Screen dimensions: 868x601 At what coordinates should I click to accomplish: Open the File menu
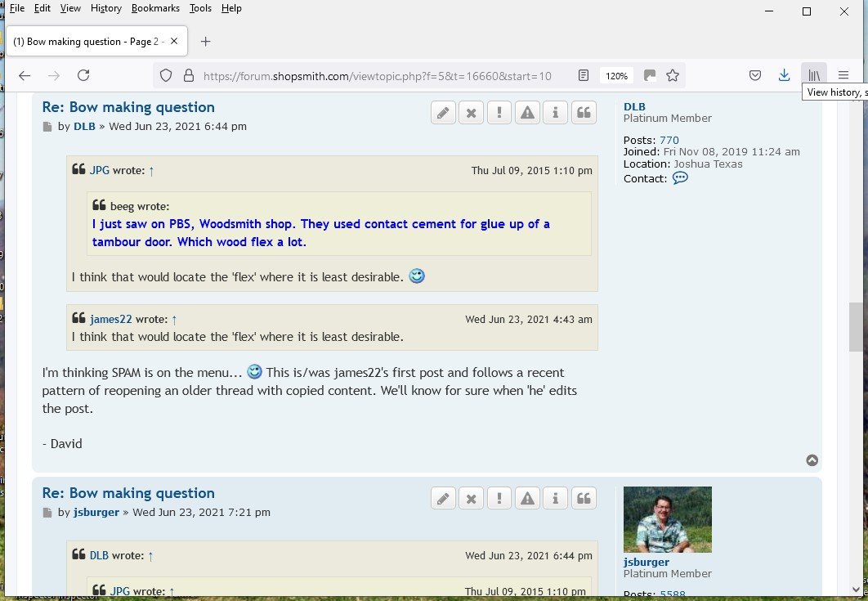pyautogui.click(x=16, y=8)
